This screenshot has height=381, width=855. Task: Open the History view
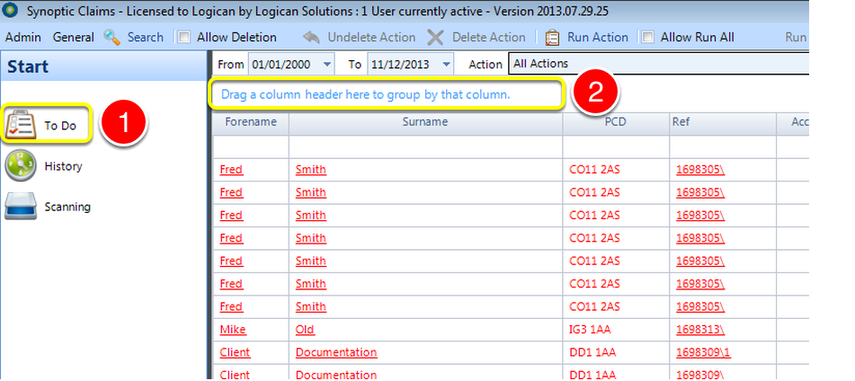(44, 166)
